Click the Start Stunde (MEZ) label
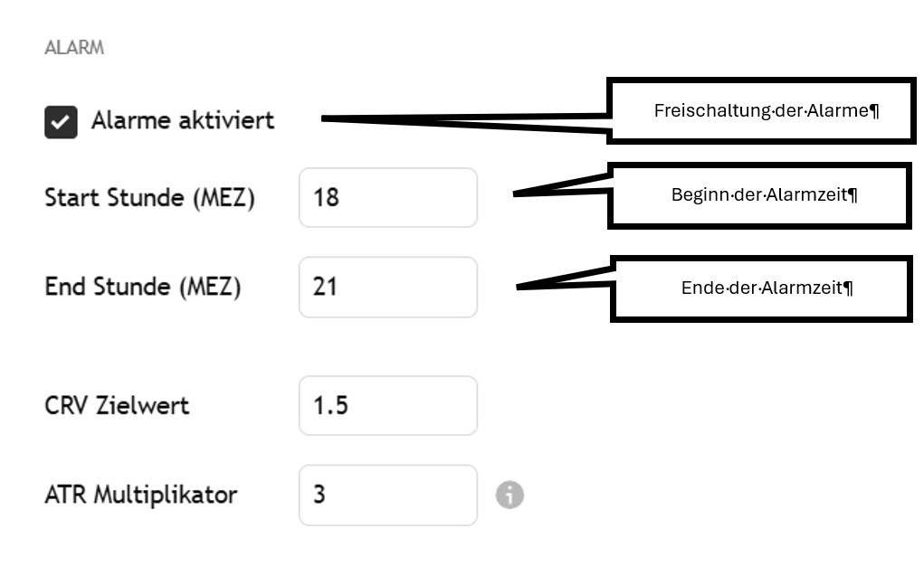Viewport: 924px width, 576px height. coord(150,197)
